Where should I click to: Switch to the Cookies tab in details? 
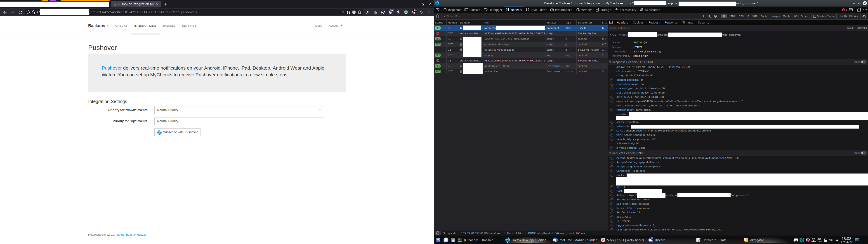click(x=638, y=23)
